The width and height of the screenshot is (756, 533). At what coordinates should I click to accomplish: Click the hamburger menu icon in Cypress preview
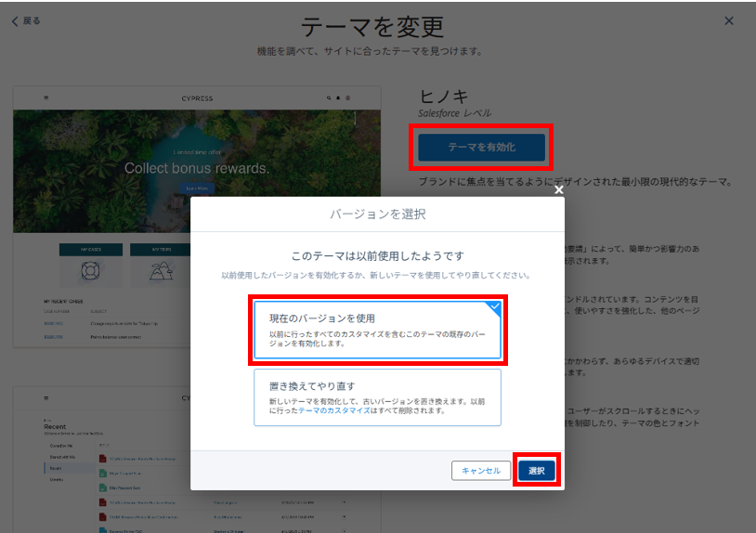[x=46, y=97]
